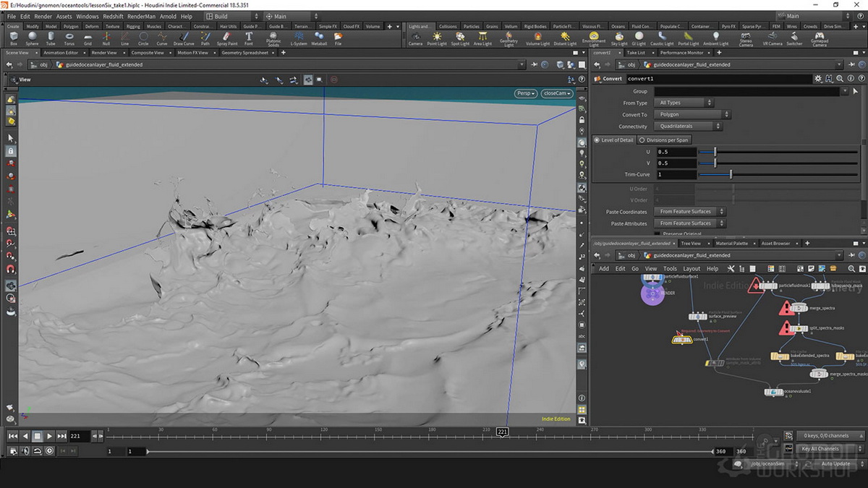868x488 pixels.
Task: Click the Group input field
Action: [x=746, y=91]
